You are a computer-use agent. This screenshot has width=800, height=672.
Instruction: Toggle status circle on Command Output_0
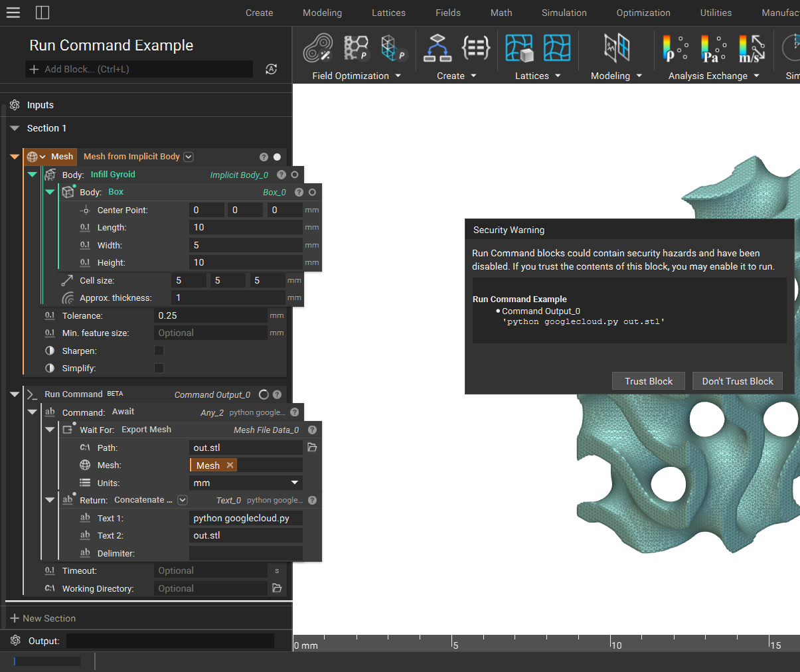(x=264, y=394)
